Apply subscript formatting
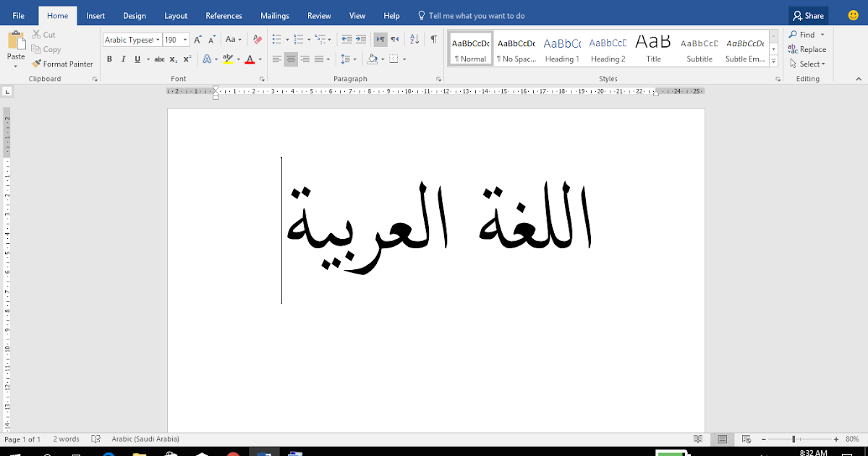The image size is (868, 456). tap(172, 59)
